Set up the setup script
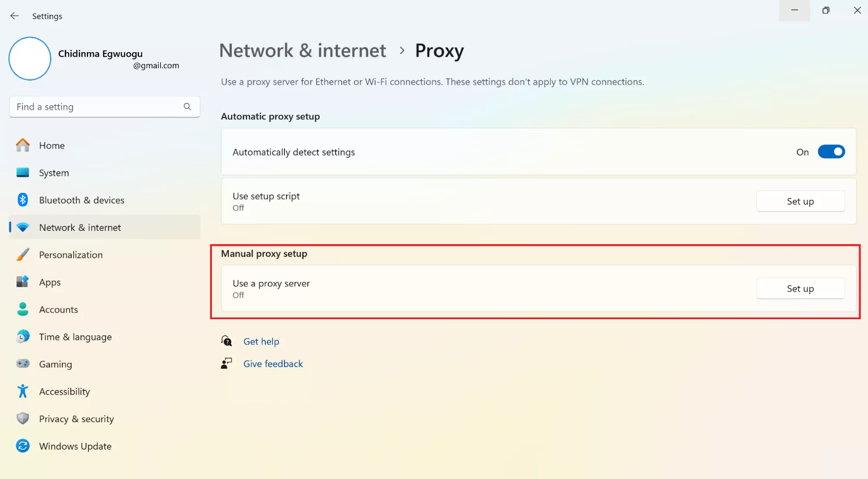This screenshot has width=868, height=479. pos(800,202)
